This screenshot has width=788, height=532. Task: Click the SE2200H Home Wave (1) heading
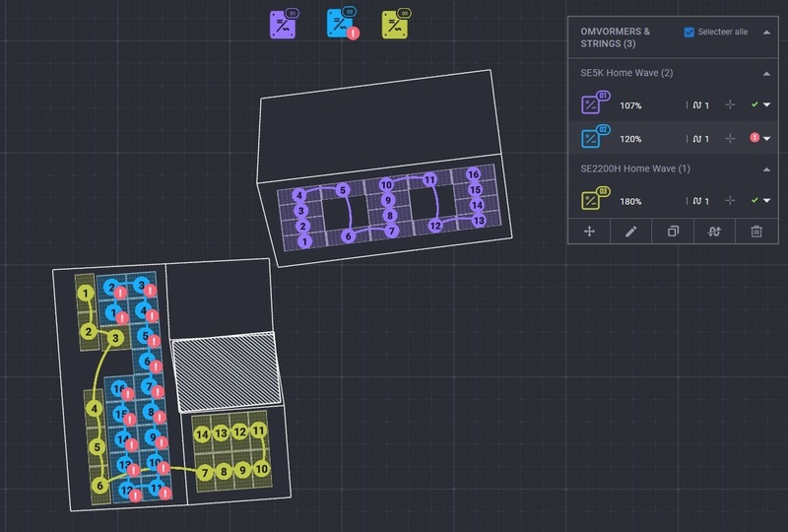tap(635, 168)
